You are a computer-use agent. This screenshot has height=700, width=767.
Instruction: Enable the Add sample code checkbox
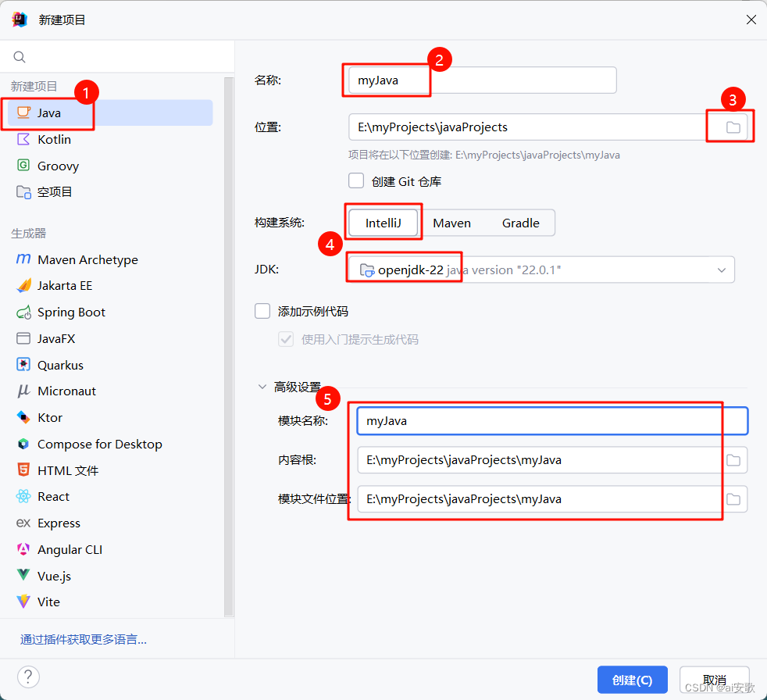(x=262, y=311)
